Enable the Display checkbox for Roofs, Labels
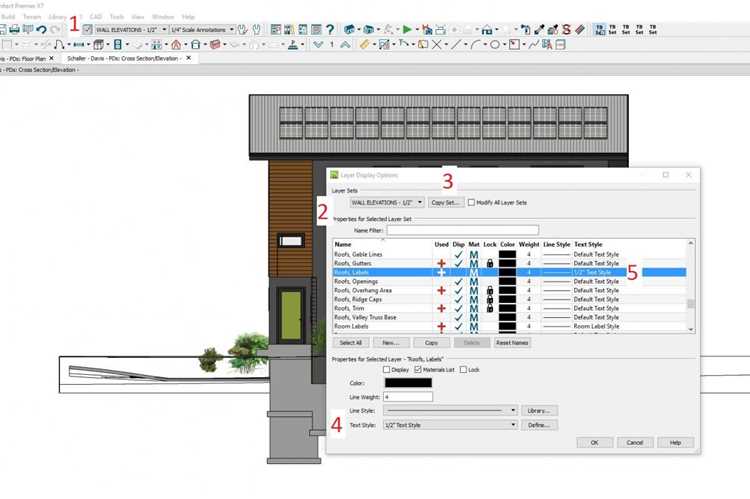Image resolution: width=750 pixels, height=499 pixels. pos(386,370)
